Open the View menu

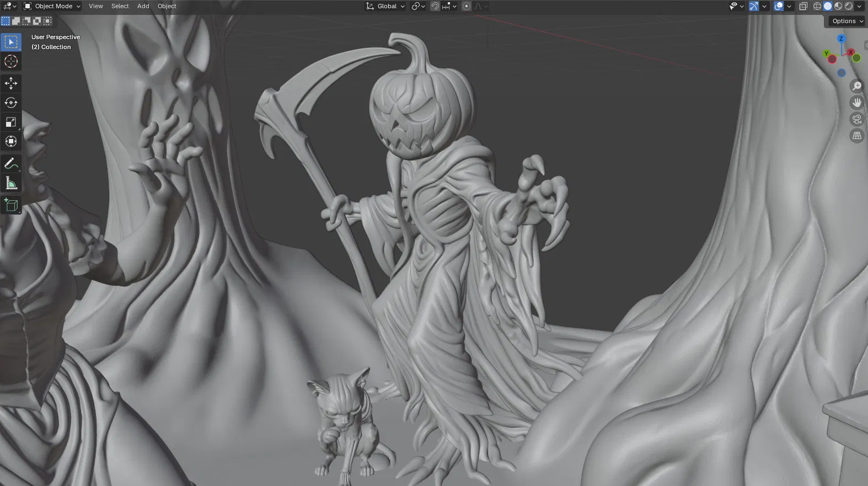click(x=96, y=6)
